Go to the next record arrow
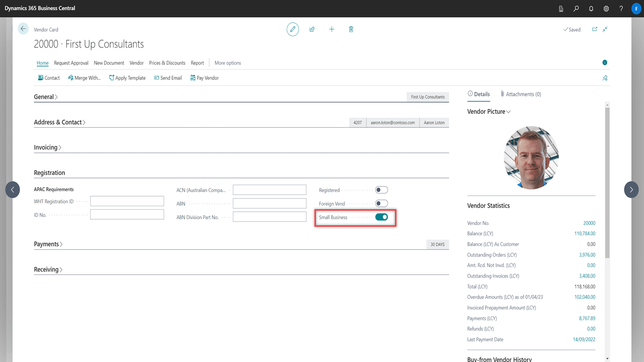 (x=632, y=190)
